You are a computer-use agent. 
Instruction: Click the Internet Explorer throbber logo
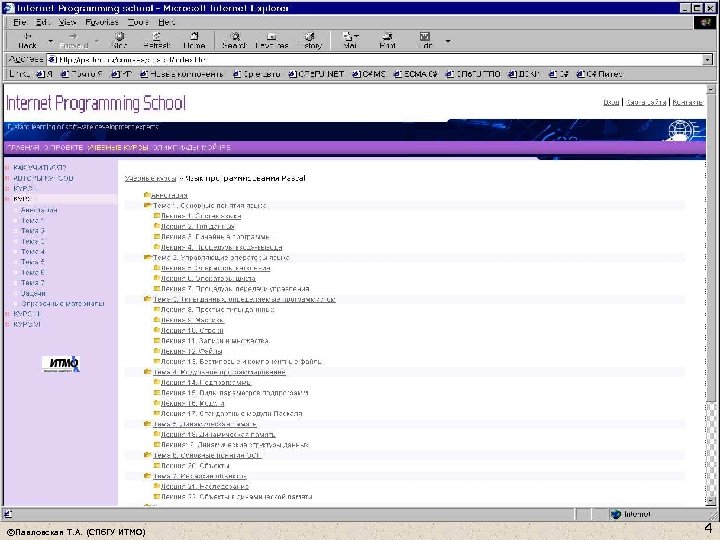click(x=705, y=22)
